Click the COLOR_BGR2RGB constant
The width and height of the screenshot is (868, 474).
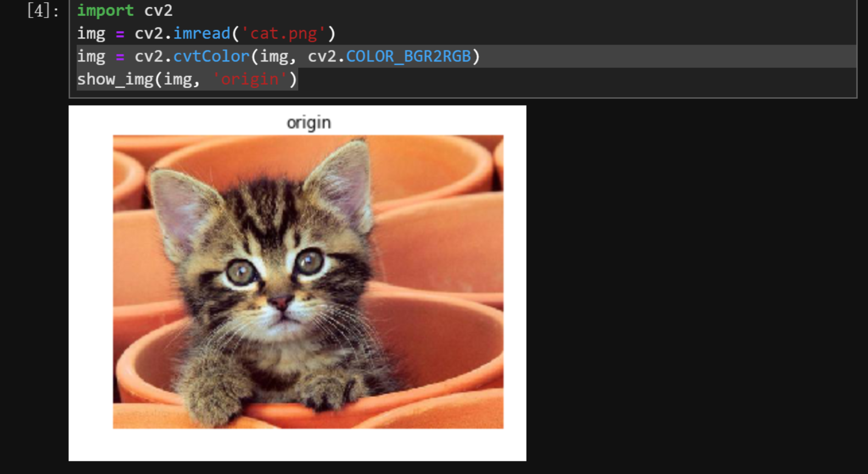(x=408, y=57)
